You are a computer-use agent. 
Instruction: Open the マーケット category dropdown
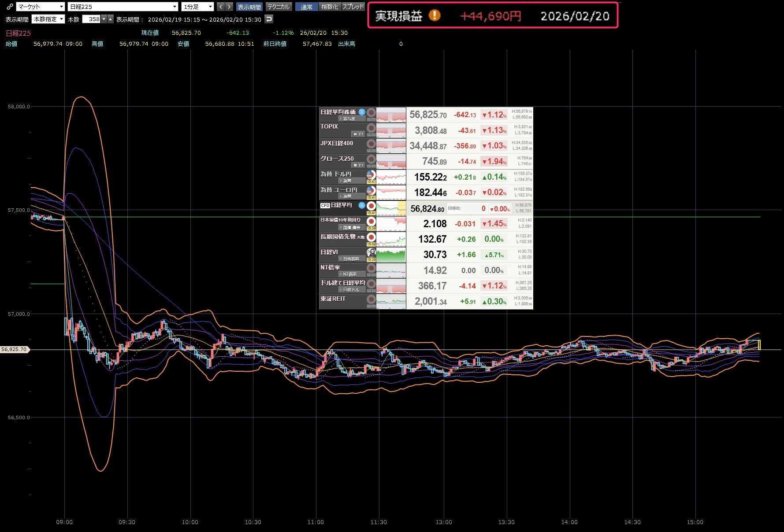tap(41, 7)
